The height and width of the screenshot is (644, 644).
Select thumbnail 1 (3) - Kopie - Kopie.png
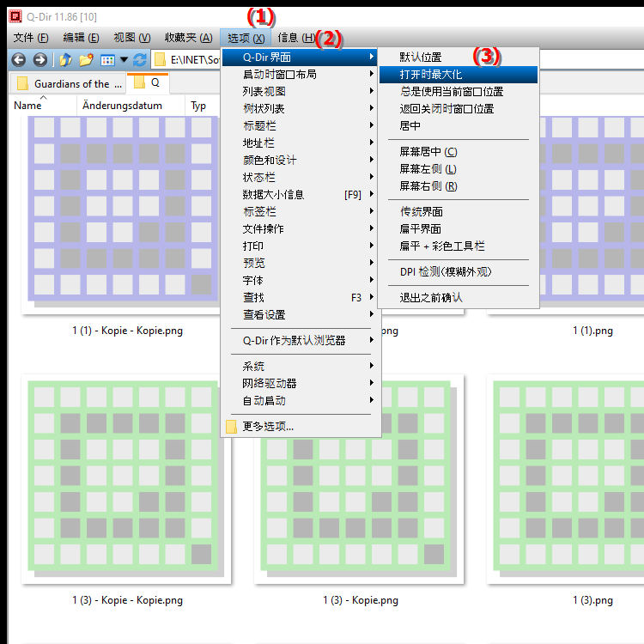pyautogui.click(x=125, y=479)
